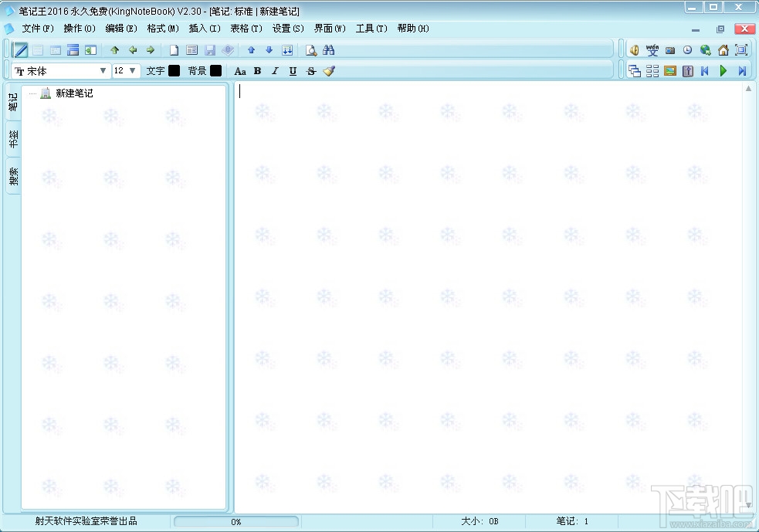Open the 工具(T) menu
This screenshot has width=759, height=532.
[x=371, y=29]
